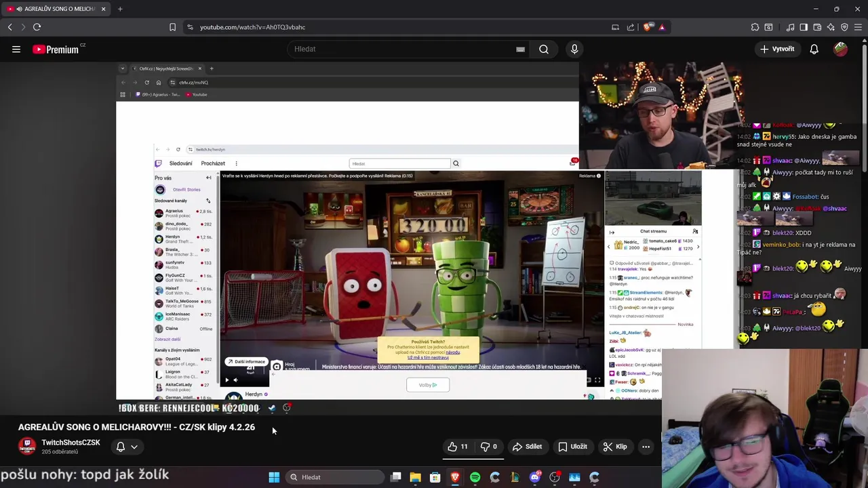Open the Brave Rewards triangle icon

(x=662, y=27)
